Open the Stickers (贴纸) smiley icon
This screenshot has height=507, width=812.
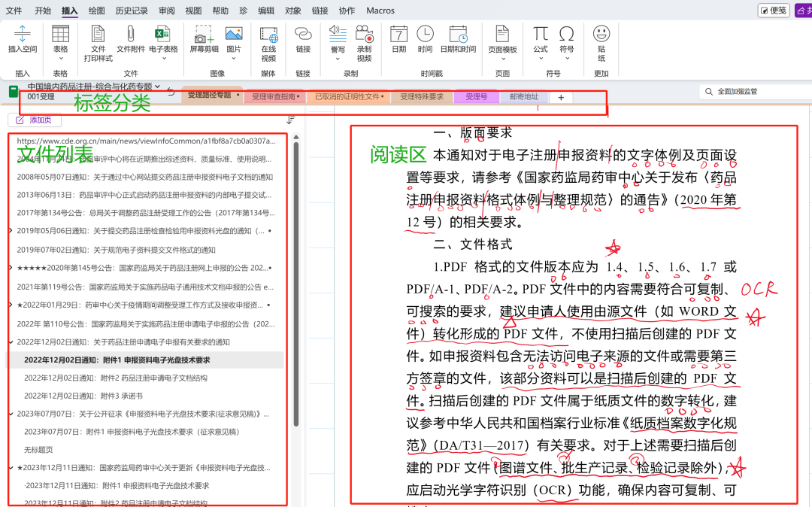[601, 33]
